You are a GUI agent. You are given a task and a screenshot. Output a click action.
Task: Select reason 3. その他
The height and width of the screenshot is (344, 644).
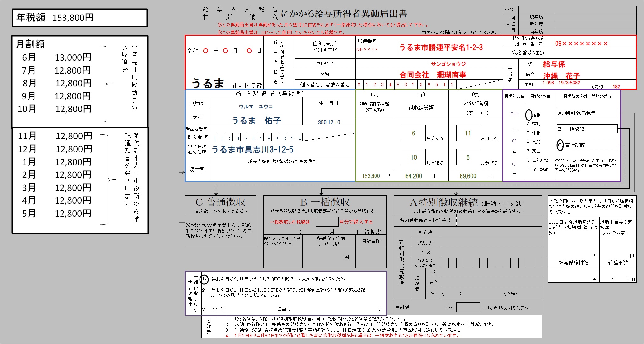click(213, 309)
